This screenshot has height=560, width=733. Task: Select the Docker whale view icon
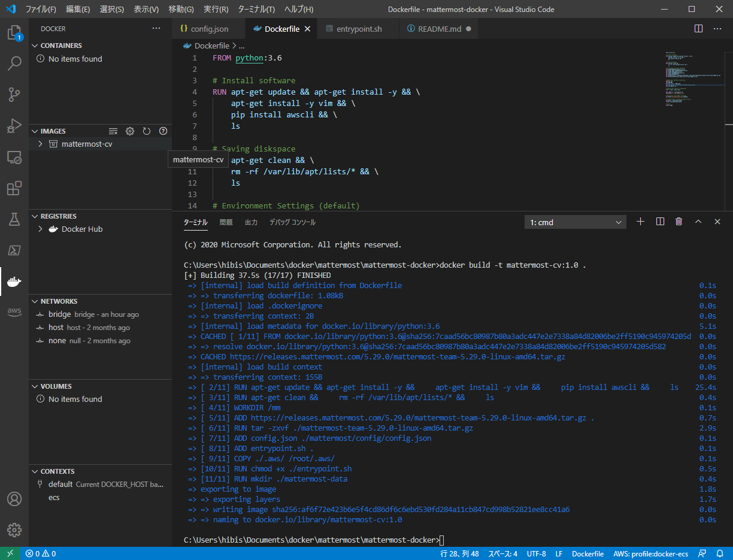14,281
